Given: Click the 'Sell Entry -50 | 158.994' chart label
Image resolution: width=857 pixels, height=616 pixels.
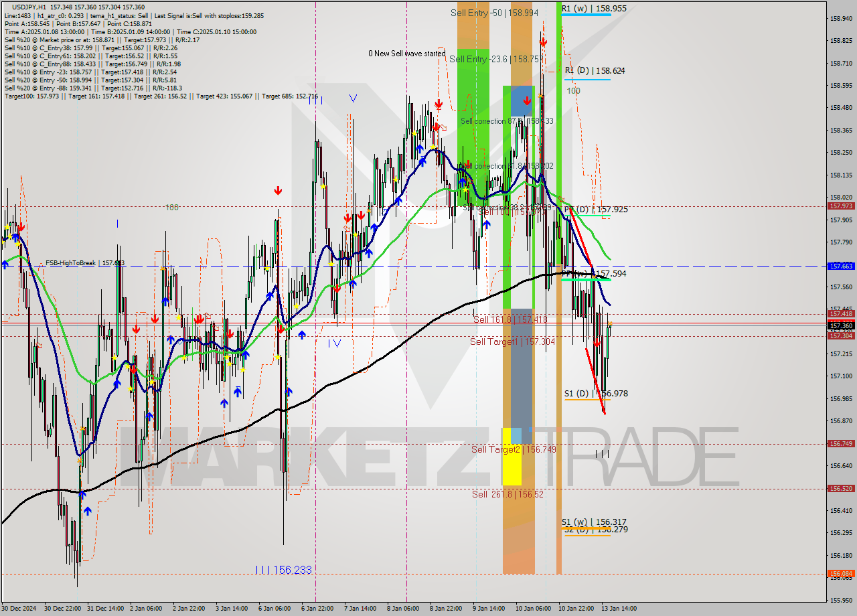Looking at the screenshot, I should [x=494, y=13].
